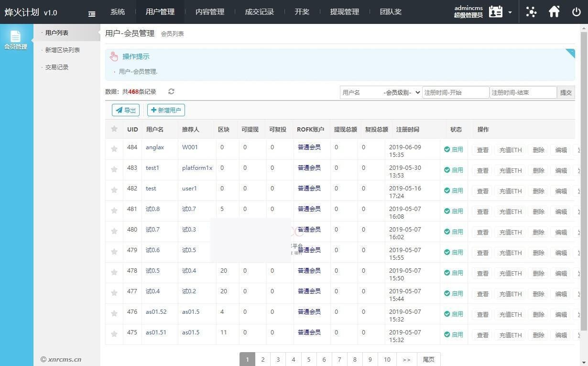
Task: Open the 提现管理 menu
Action: [344, 11]
